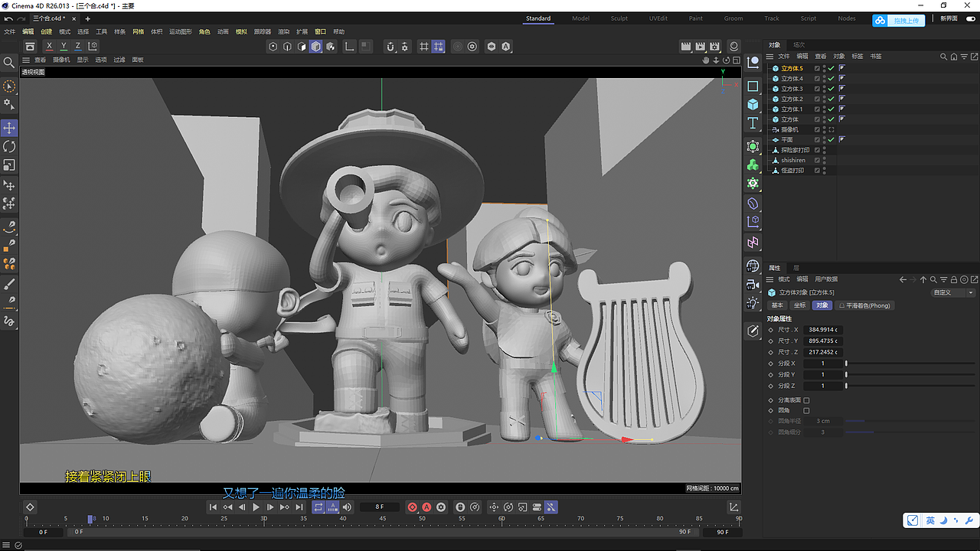Toggle the X axis lock
This screenshot has width=980, height=551.
[50, 47]
